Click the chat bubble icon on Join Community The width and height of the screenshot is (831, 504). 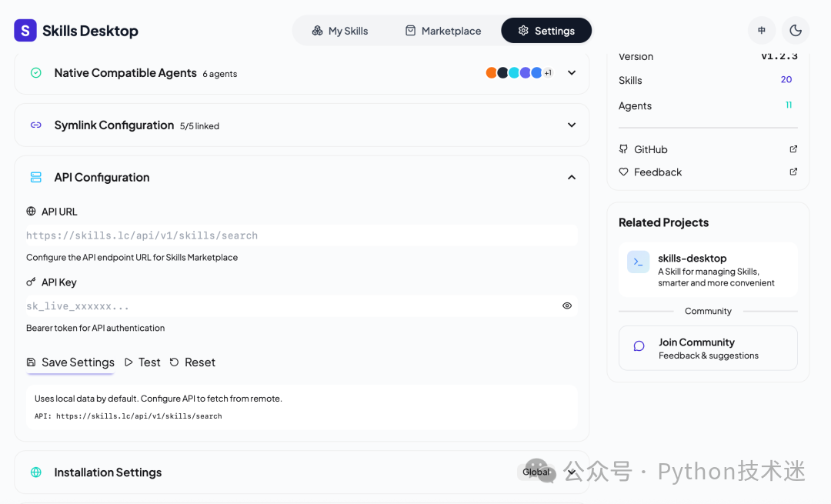(x=639, y=346)
